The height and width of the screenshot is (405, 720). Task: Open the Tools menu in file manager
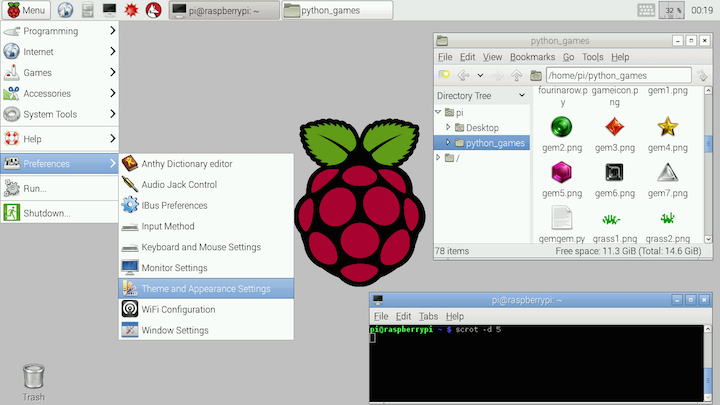[x=592, y=57]
